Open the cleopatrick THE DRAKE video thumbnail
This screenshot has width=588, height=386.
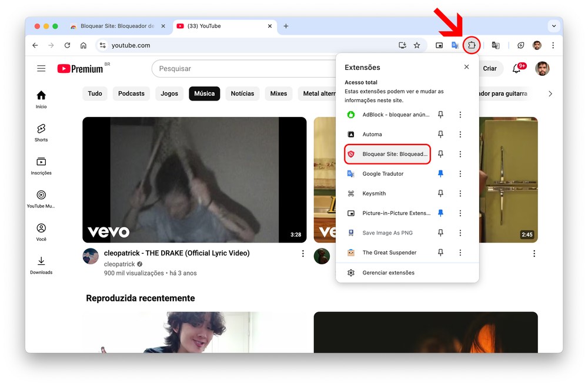(x=194, y=180)
